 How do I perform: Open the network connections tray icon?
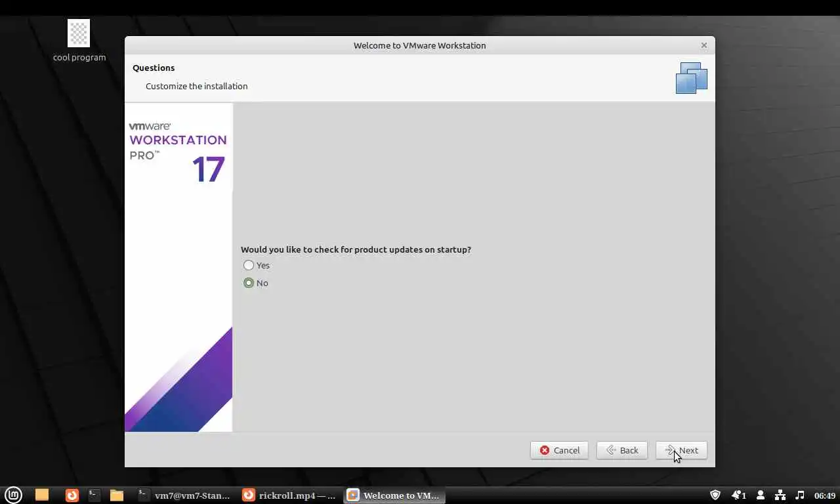tap(780, 495)
